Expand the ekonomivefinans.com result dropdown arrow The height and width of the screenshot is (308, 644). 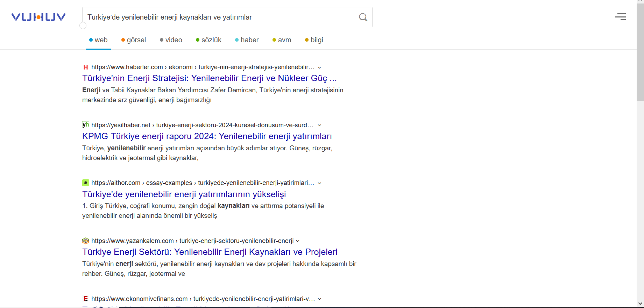pos(319,299)
